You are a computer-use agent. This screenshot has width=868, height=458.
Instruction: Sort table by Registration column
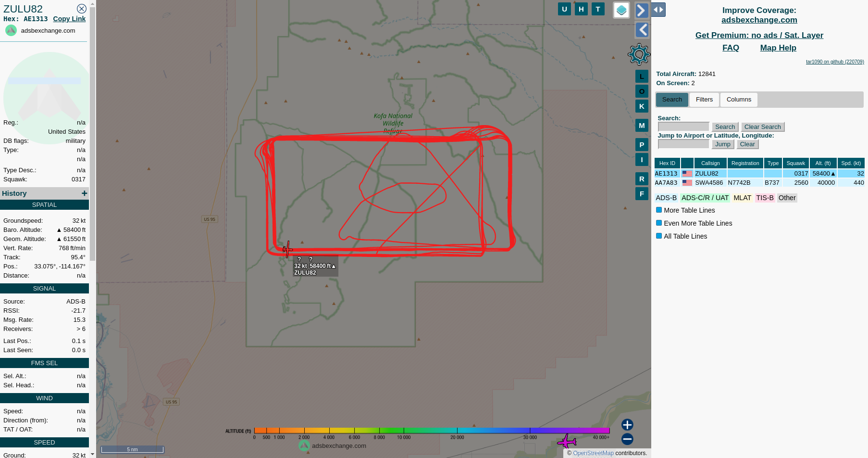[745, 163]
